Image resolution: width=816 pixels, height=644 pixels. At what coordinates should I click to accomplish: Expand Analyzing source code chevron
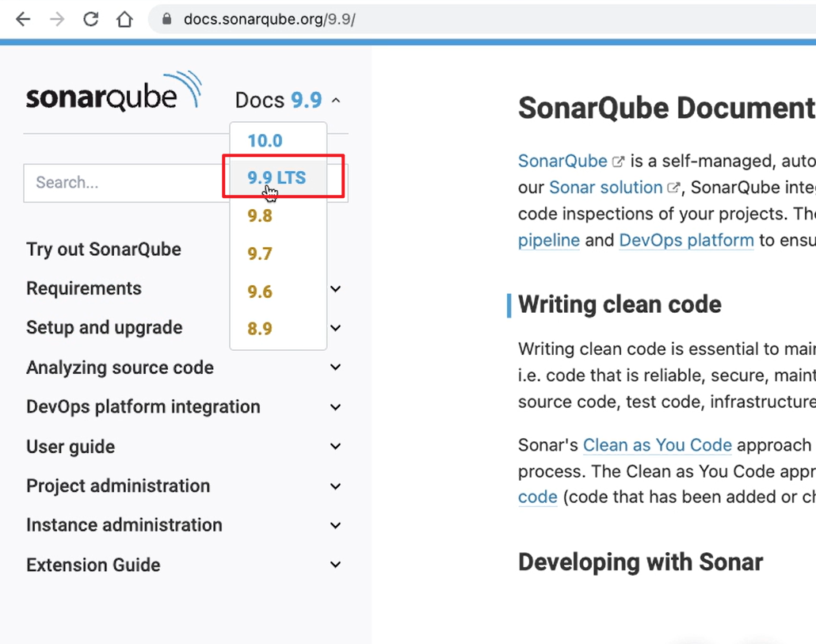coord(336,368)
